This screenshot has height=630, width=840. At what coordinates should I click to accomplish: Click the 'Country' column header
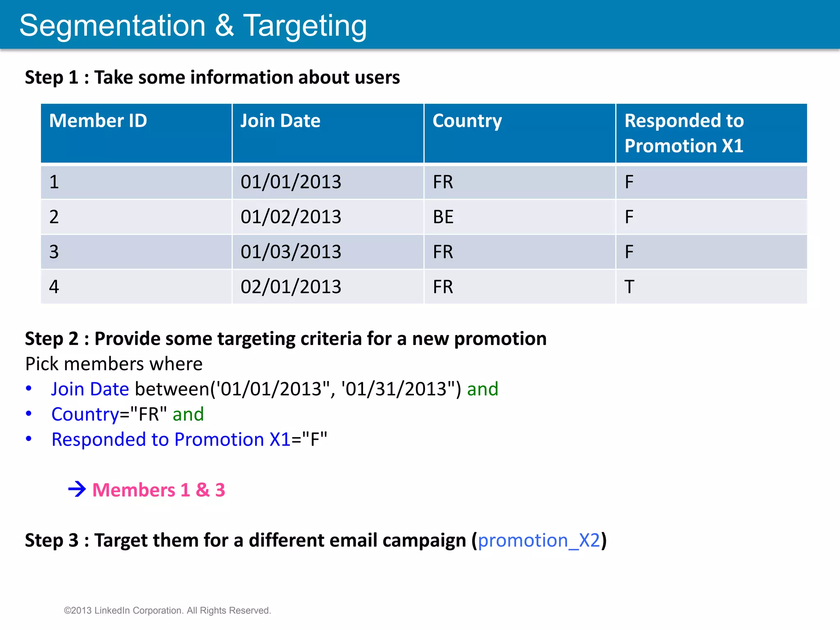(520, 133)
